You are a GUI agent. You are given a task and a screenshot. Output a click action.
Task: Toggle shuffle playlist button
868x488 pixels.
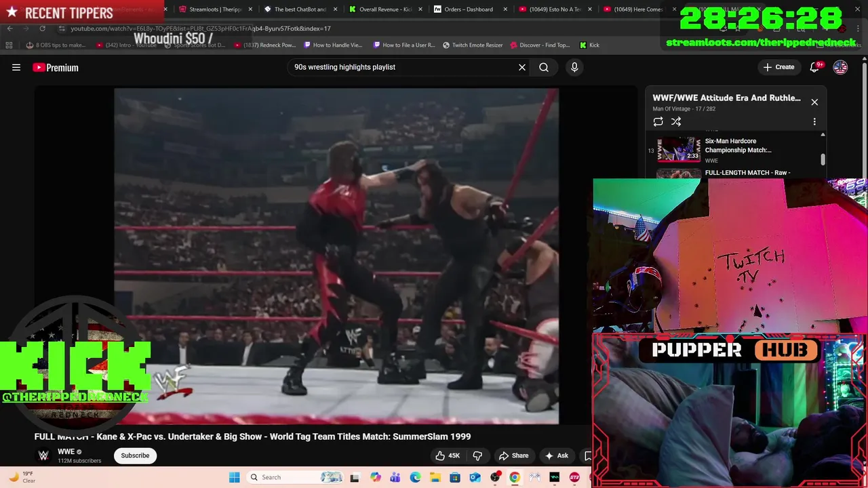676,122
